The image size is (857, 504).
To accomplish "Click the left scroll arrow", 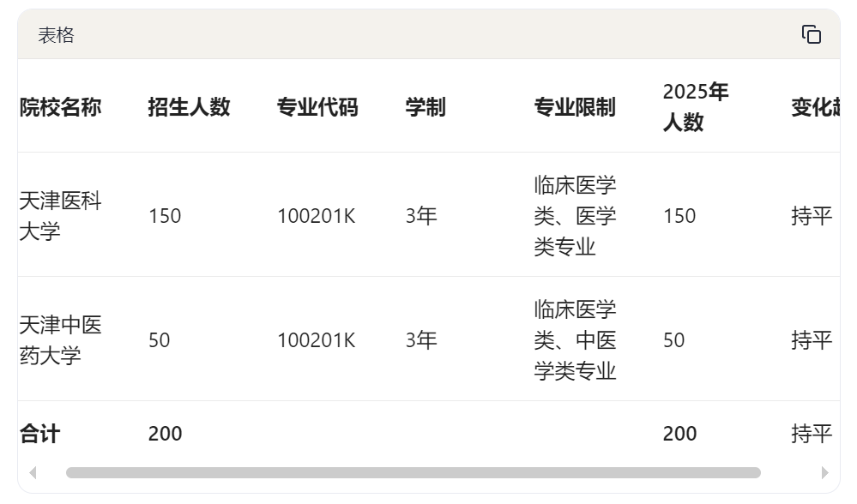I will 33,472.
